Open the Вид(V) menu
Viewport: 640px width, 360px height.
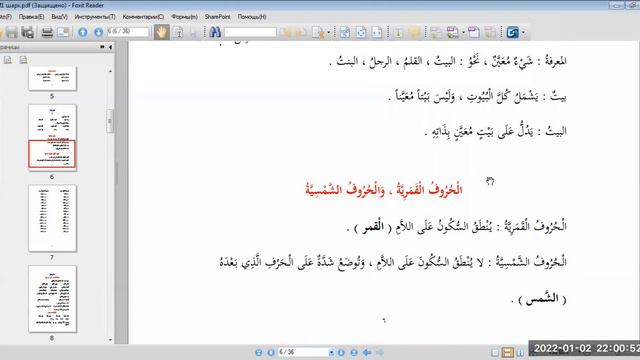click(60, 17)
